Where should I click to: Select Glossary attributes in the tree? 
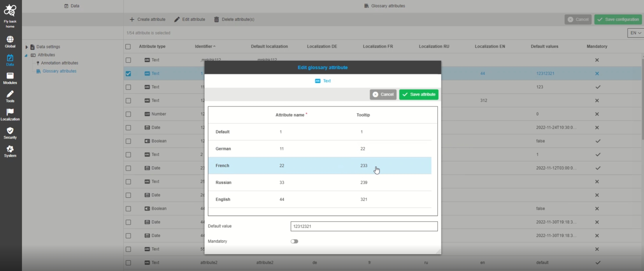59,71
